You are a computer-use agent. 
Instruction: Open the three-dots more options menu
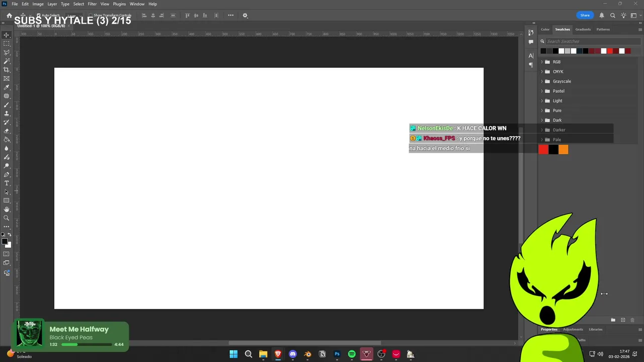(230, 15)
